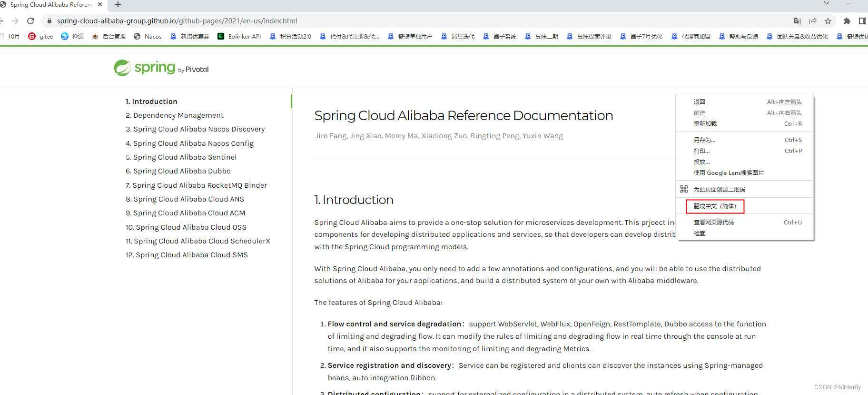Click the Spring Cloud Alibaba Reference Documentation title

pyautogui.click(x=464, y=115)
